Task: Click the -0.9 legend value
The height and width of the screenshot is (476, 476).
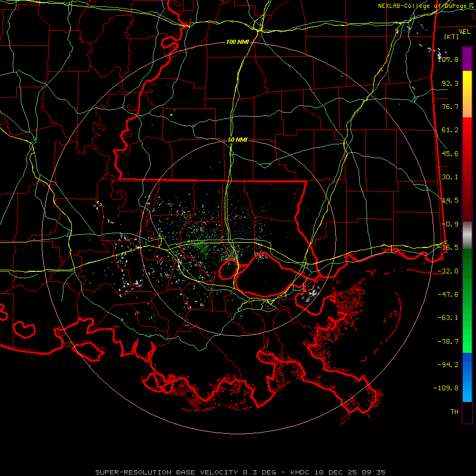Action: [450, 224]
